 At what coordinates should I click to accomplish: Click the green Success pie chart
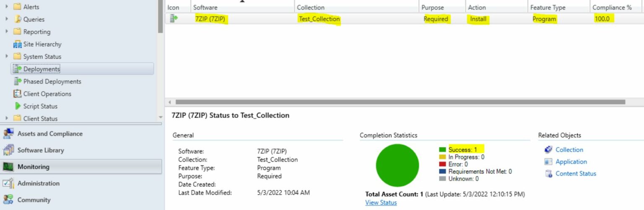pos(397,165)
